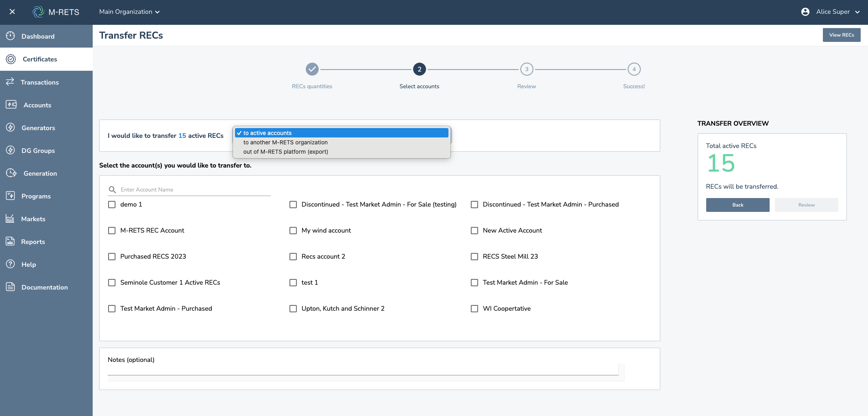
Task: Go to Programs in the sidebar
Action: pyautogui.click(x=36, y=196)
